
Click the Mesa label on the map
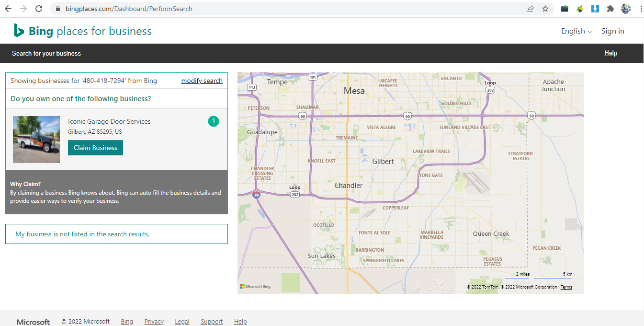(x=354, y=91)
